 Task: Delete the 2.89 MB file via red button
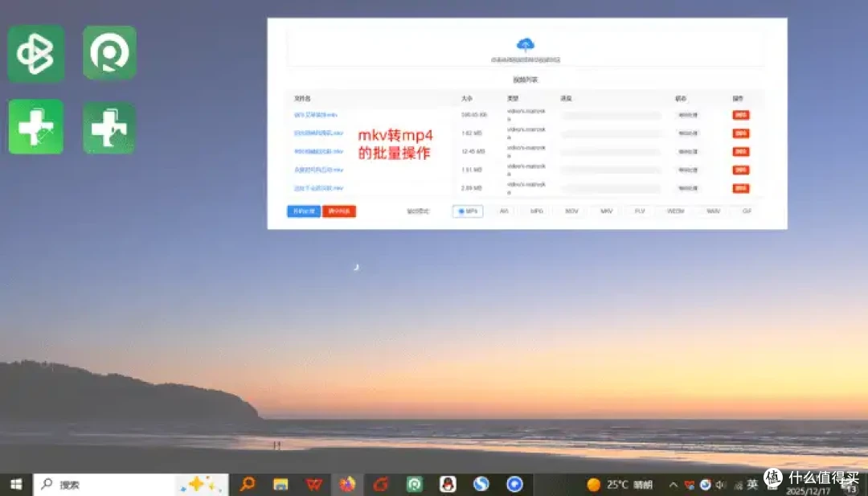click(x=741, y=188)
